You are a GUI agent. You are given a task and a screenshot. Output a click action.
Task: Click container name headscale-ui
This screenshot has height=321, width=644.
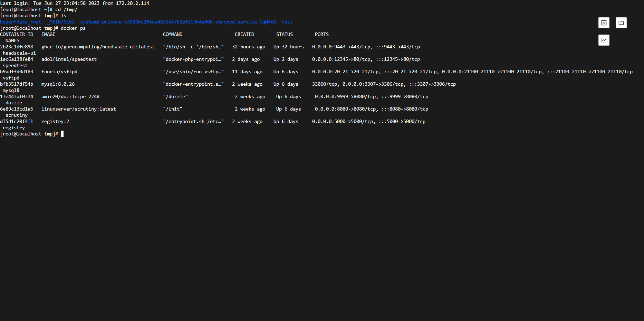(x=19, y=53)
